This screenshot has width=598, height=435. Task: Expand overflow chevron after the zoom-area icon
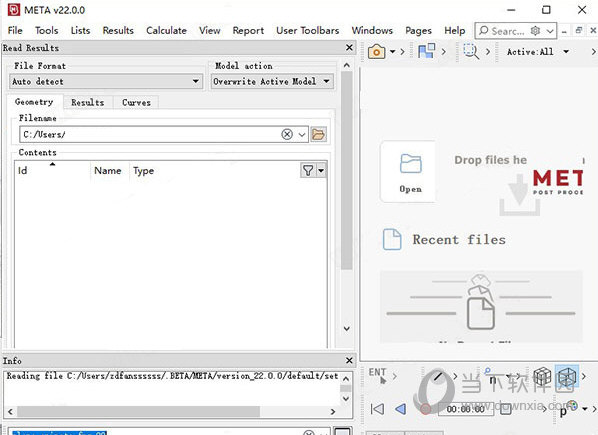[488, 51]
